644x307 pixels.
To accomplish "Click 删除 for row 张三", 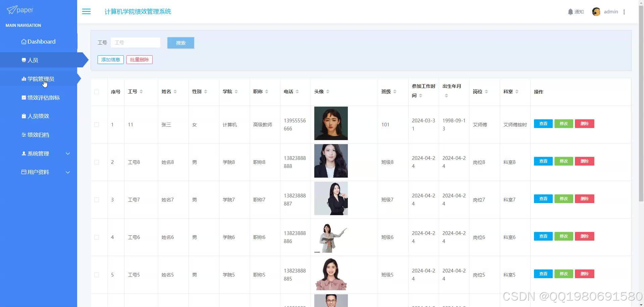I will (x=585, y=124).
